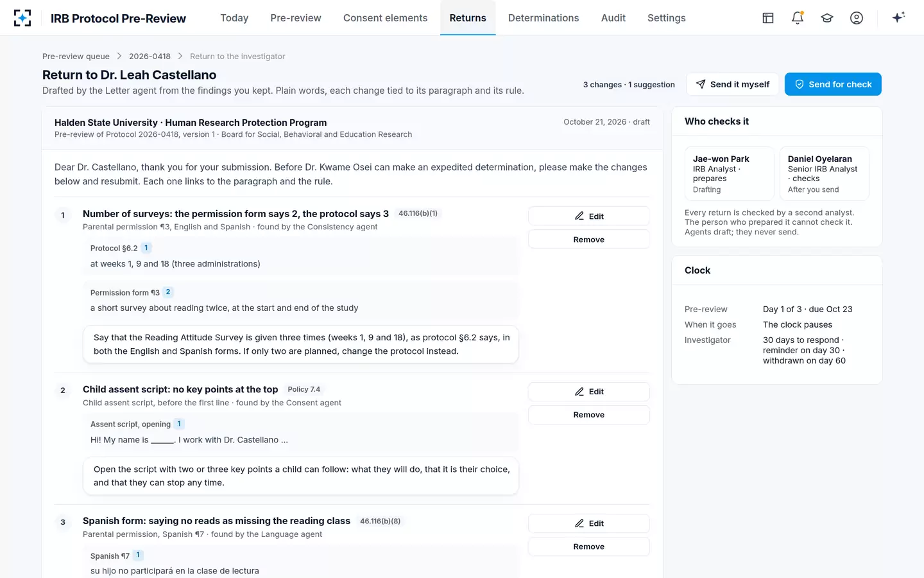Click the '3 changes · 1 suggestion' text

tap(629, 85)
